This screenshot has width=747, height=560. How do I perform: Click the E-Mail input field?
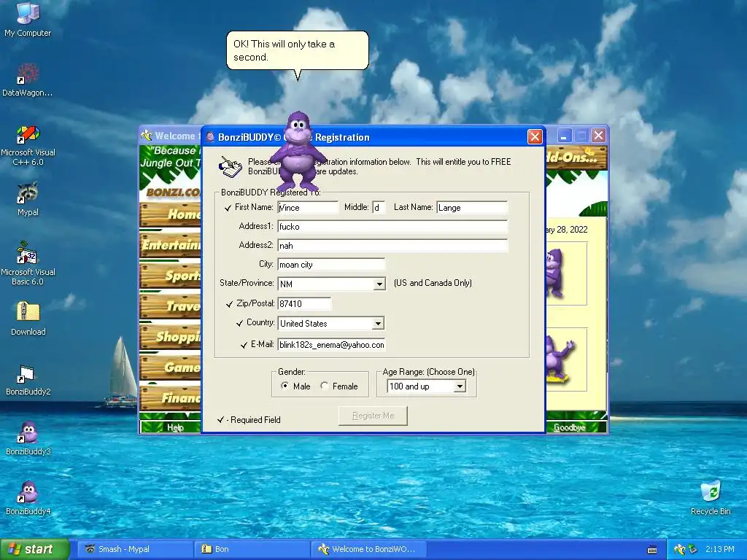(331, 345)
